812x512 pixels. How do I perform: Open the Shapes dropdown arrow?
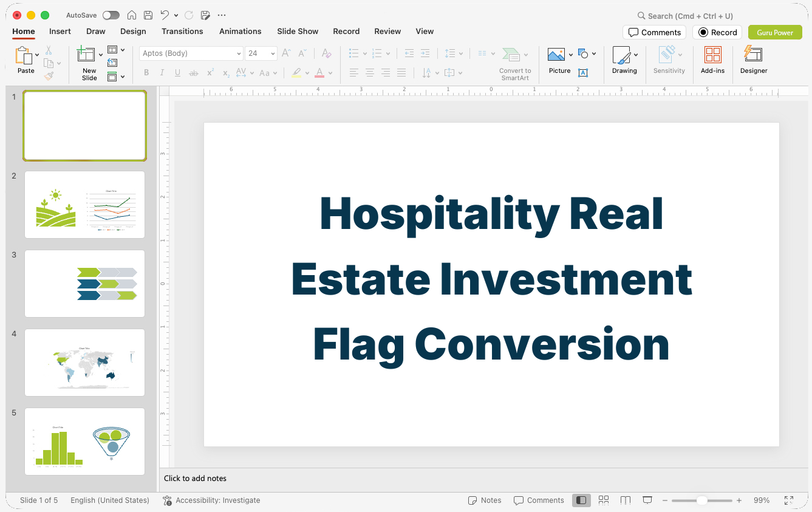pyautogui.click(x=594, y=53)
